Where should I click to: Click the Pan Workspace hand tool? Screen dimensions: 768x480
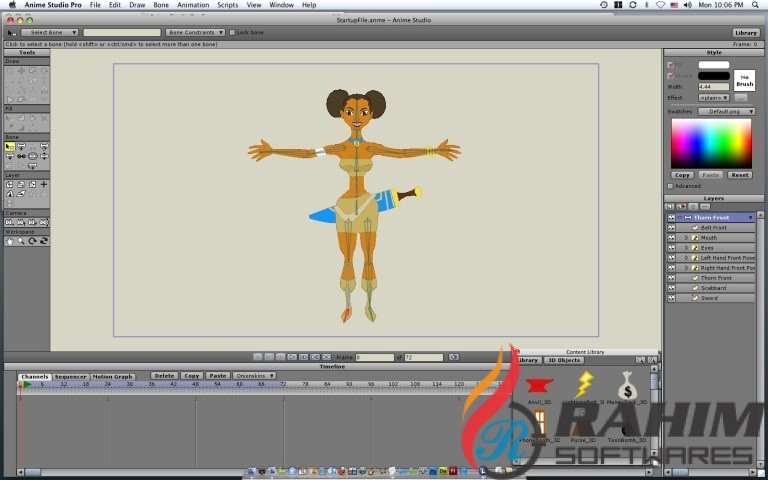coord(10,241)
